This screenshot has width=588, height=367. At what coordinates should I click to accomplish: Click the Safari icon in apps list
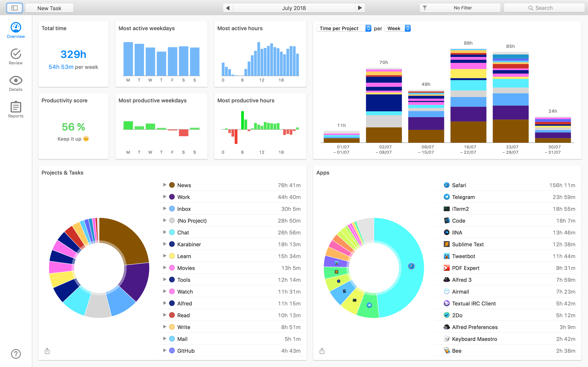coord(446,185)
